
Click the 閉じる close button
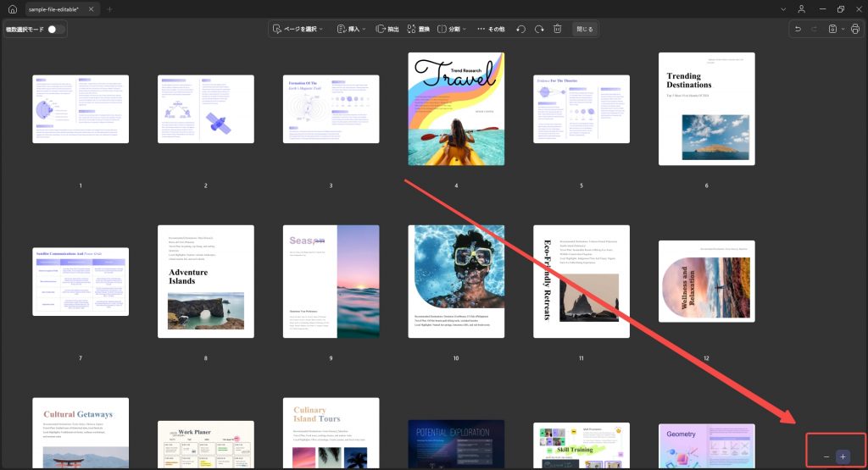585,30
